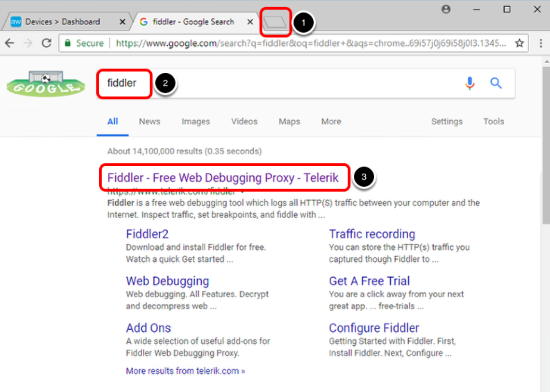The width and height of the screenshot is (550, 392).
Task: Click the Secure padlock icon
Action: (69, 43)
